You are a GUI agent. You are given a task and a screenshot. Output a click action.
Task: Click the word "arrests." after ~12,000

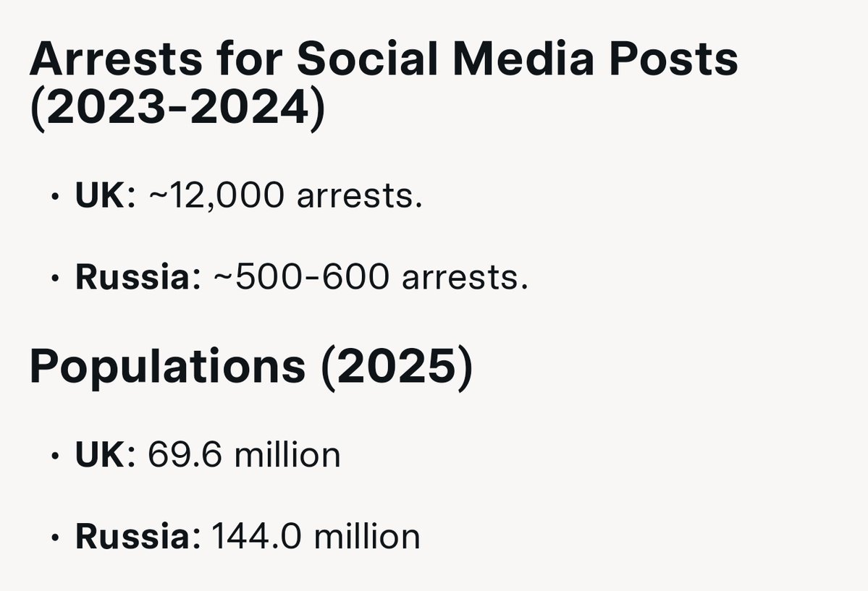point(360,196)
